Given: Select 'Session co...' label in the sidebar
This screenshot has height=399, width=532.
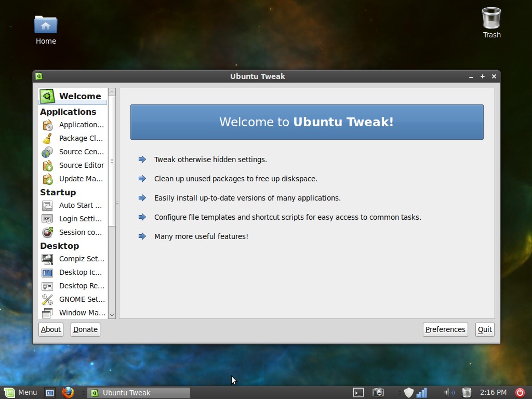Looking at the screenshot, I should pos(81,232).
